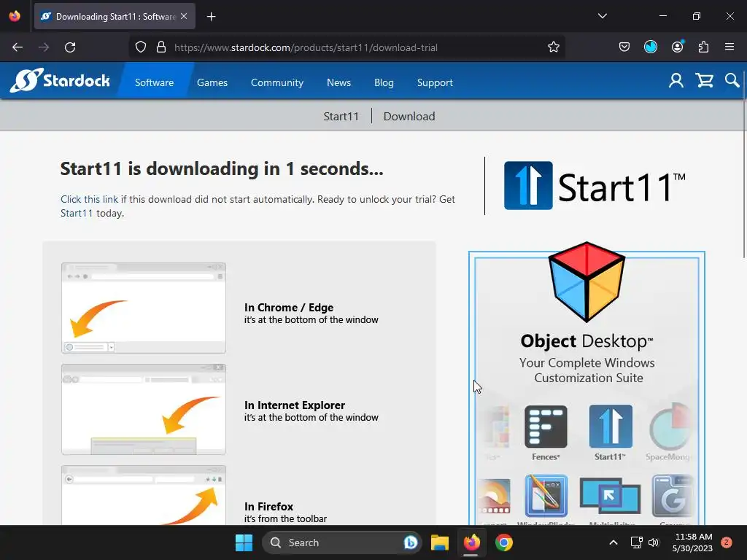Open the shopping cart

click(704, 80)
